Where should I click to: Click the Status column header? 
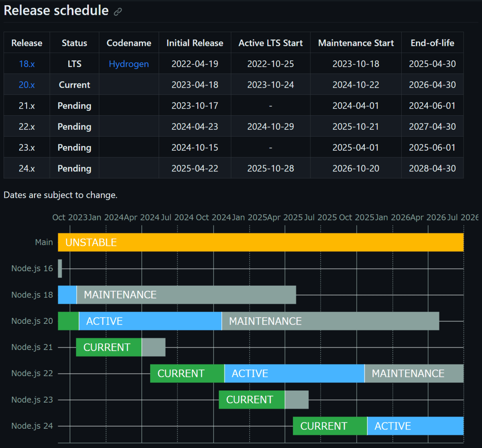(74, 43)
